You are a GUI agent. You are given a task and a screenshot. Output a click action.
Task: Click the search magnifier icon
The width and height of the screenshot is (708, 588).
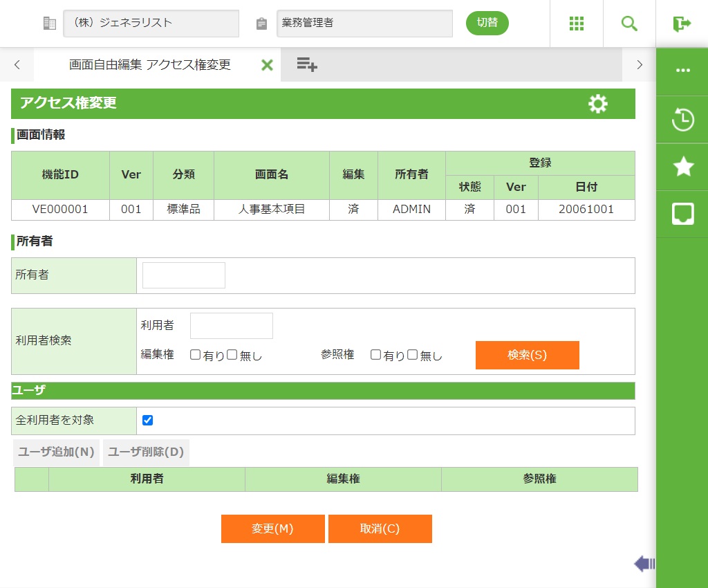point(629,24)
